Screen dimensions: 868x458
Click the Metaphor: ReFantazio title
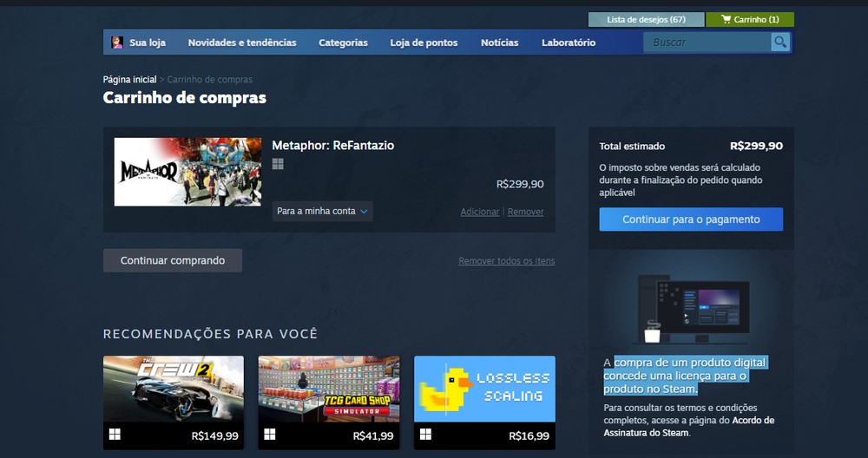click(x=332, y=146)
